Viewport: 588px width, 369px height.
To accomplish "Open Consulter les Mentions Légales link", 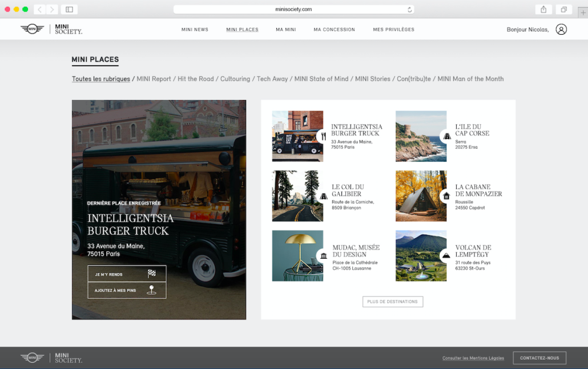I will tap(473, 358).
